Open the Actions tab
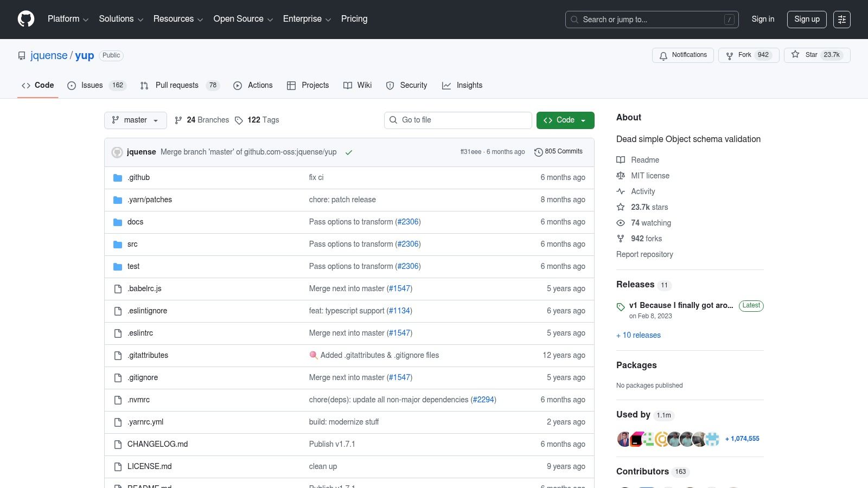868x488 pixels. tap(253, 85)
